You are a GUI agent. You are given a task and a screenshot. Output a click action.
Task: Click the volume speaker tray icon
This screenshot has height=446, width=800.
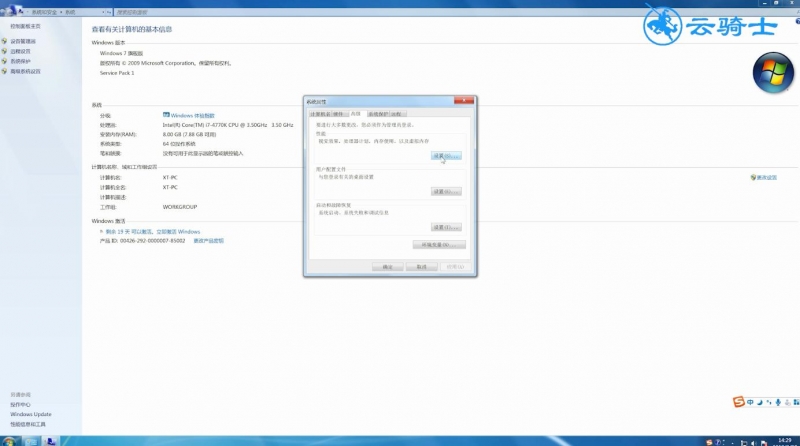(754, 443)
